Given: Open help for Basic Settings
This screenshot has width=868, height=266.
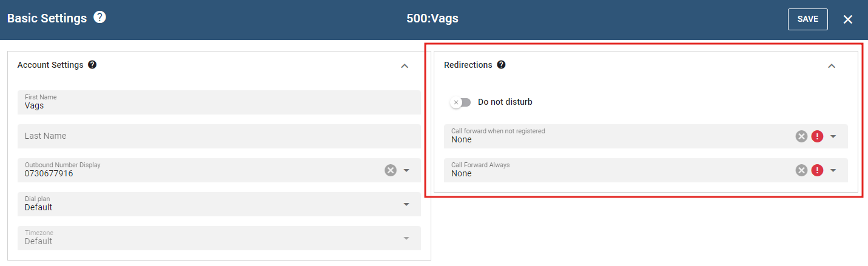Looking at the screenshot, I should click(x=100, y=18).
